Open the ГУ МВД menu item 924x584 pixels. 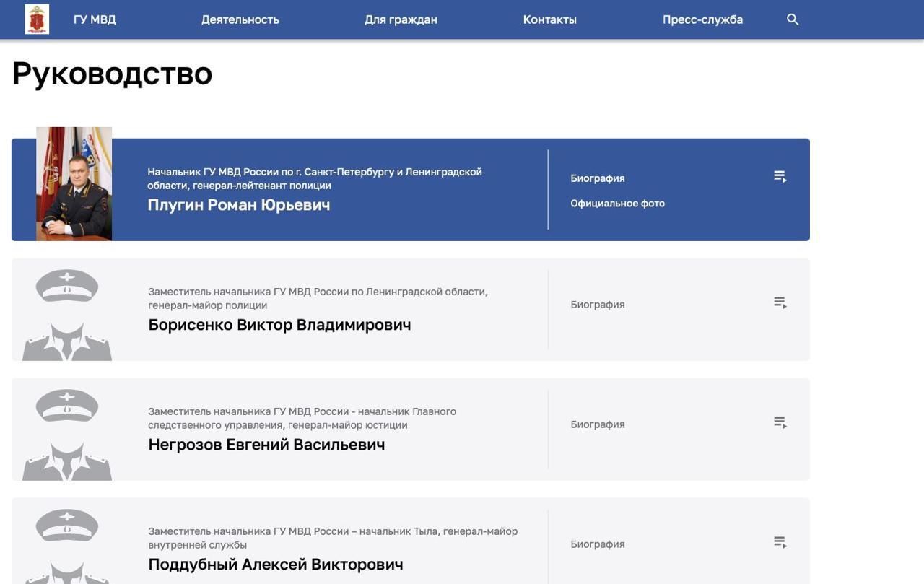[95, 19]
